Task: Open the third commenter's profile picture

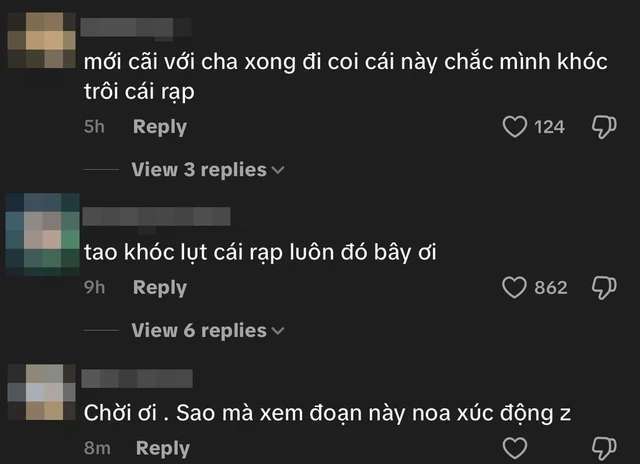Action: point(38,390)
